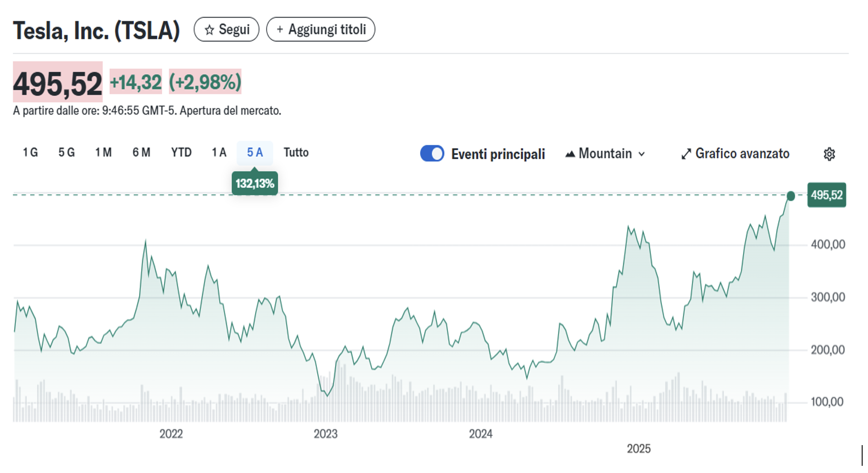Click the chevron next to Mountain
This screenshot has height=473, width=868.
642,154
